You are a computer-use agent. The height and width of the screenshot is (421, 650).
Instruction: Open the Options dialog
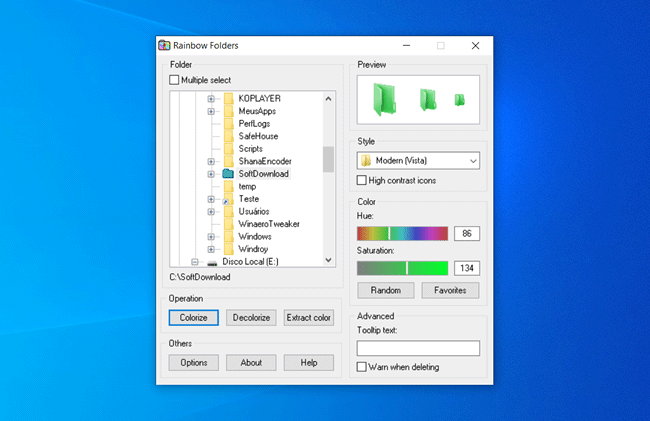point(194,363)
